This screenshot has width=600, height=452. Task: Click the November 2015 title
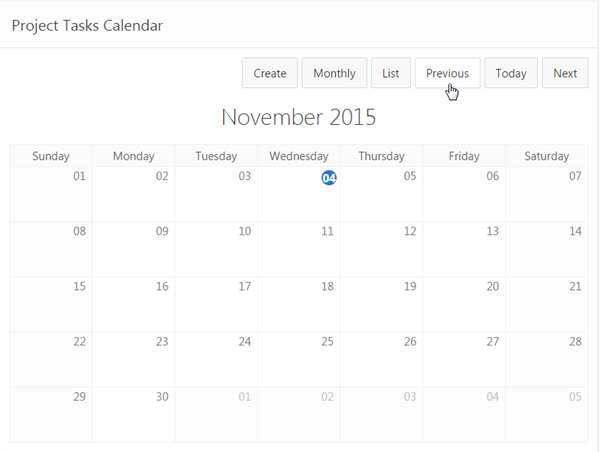tap(299, 117)
